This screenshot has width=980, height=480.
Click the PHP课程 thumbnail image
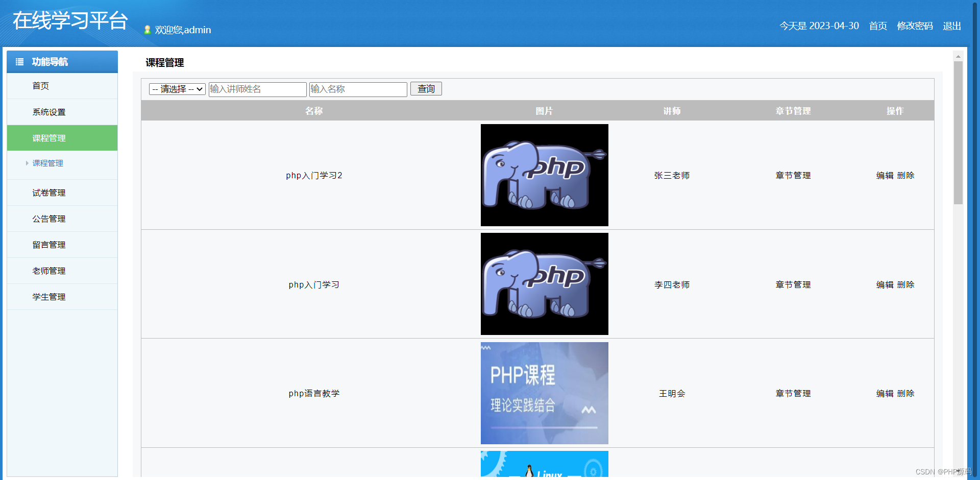tap(545, 393)
